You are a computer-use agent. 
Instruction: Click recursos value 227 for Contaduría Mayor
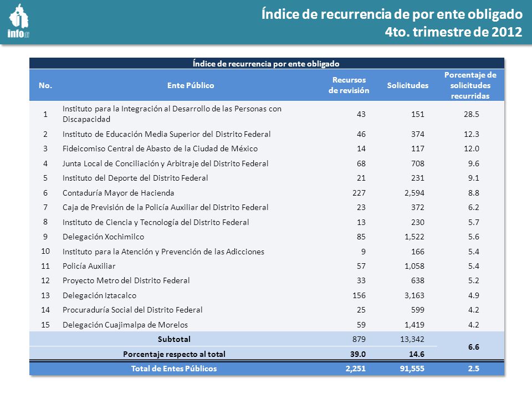click(359, 193)
